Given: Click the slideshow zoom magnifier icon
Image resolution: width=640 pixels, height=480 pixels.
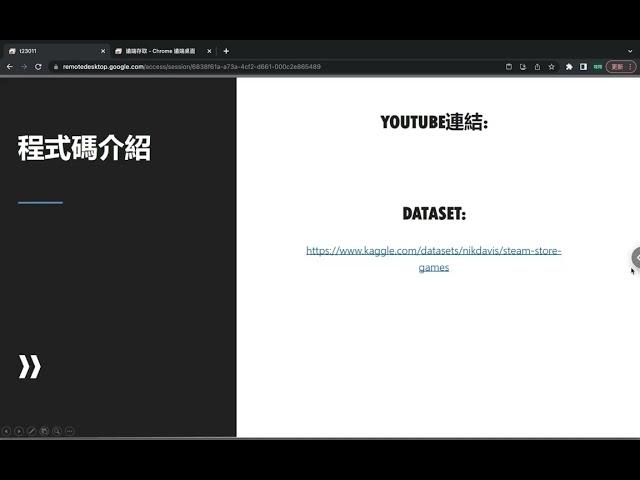Looking at the screenshot, I should [x=57, y=431].
